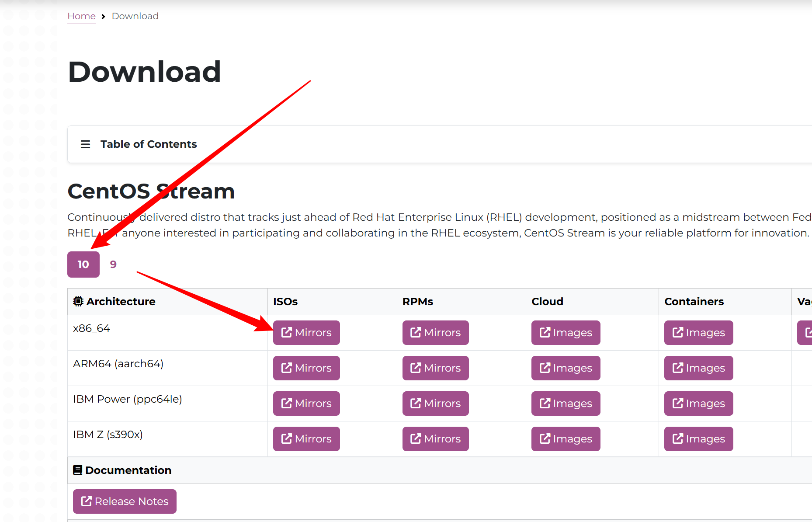The width and height of the screenshot is (812, 522).
Task: Open IBM Z Cloud Images button
Action: point(566,439)
